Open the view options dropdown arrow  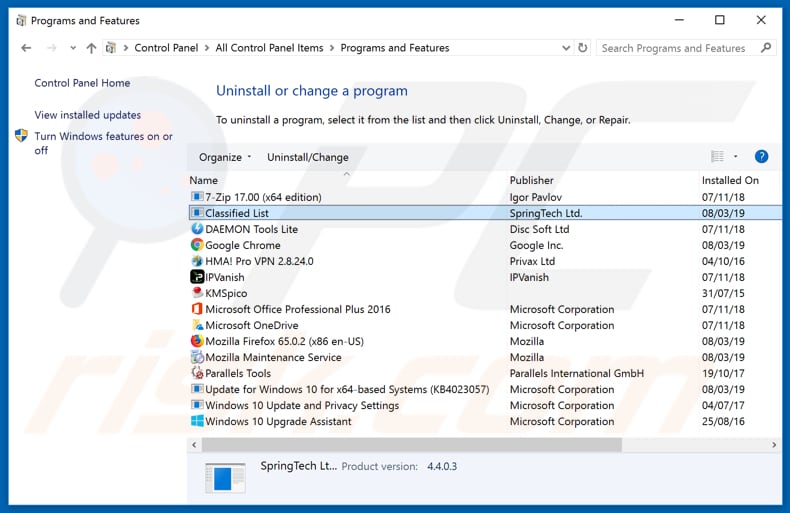coord(736,157)
